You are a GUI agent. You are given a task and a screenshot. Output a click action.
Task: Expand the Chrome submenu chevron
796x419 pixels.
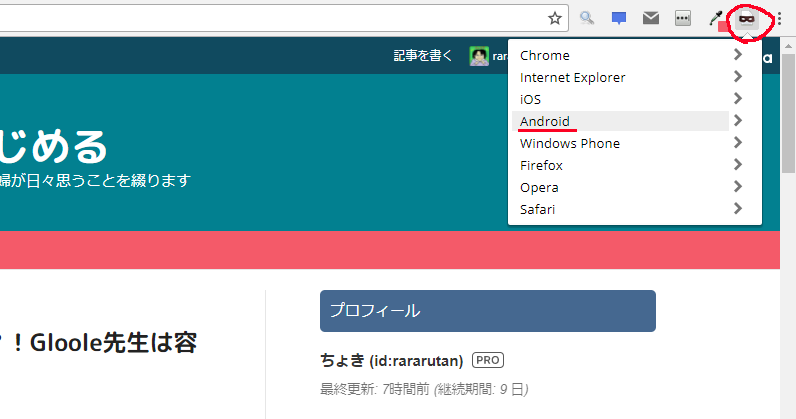tap(738, 54)
